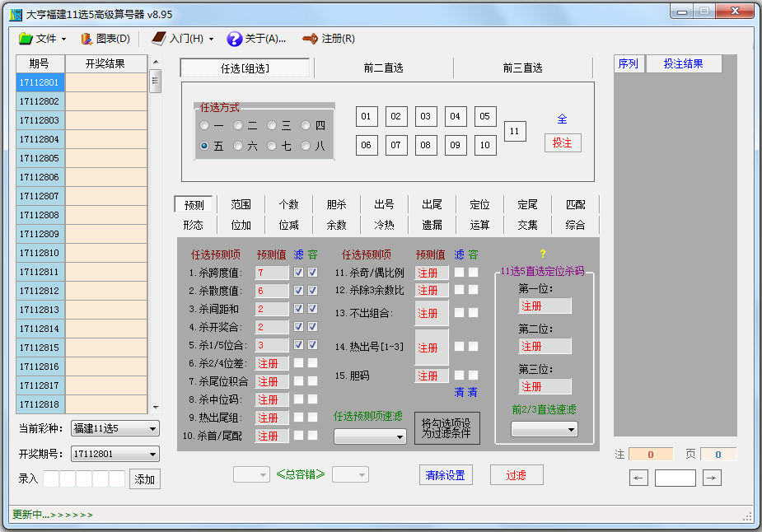
Task: Toggle 容 checkbox for 5.杀1/5位合
Action: (313, 345)
